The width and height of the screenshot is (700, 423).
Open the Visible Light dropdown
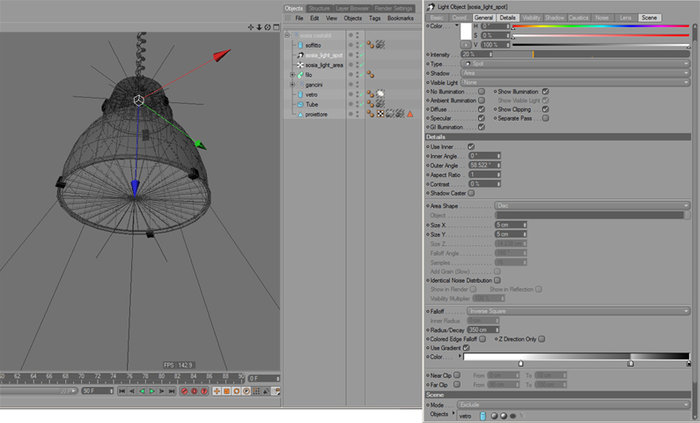point(575,83)
